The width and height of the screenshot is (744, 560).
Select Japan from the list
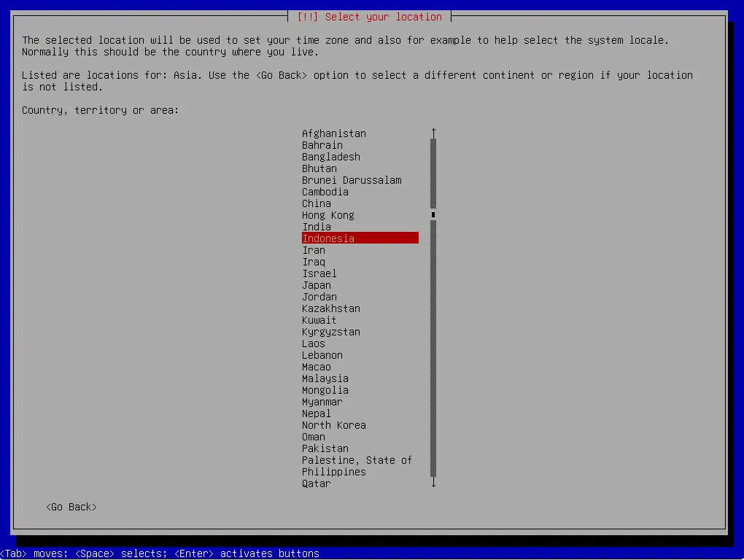coord(317,285)
